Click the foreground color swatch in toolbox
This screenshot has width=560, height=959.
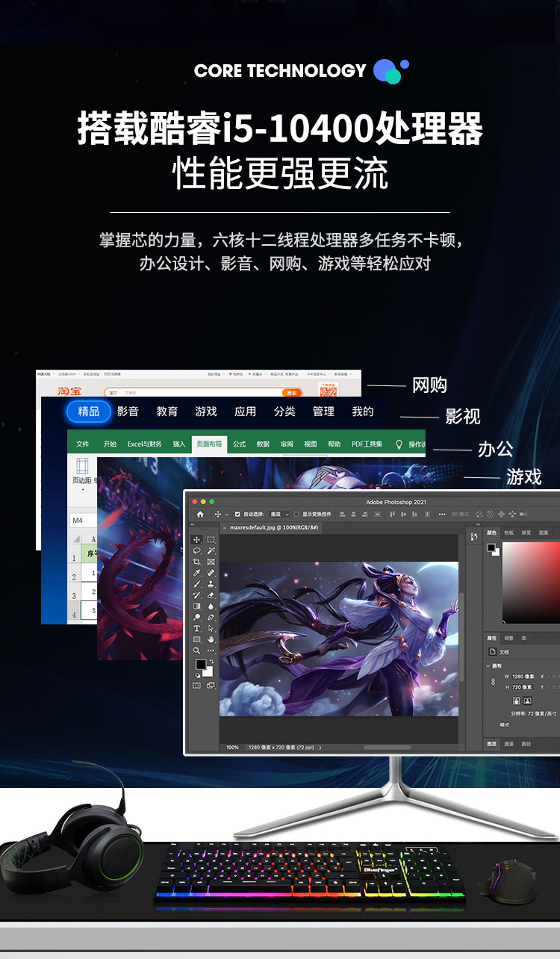(x=201, y=664)
